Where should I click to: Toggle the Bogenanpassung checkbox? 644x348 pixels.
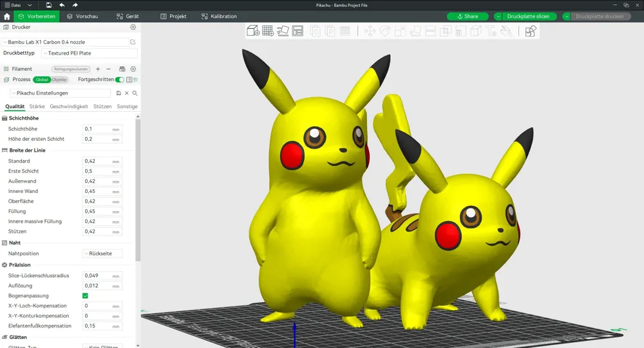[85, 295]
